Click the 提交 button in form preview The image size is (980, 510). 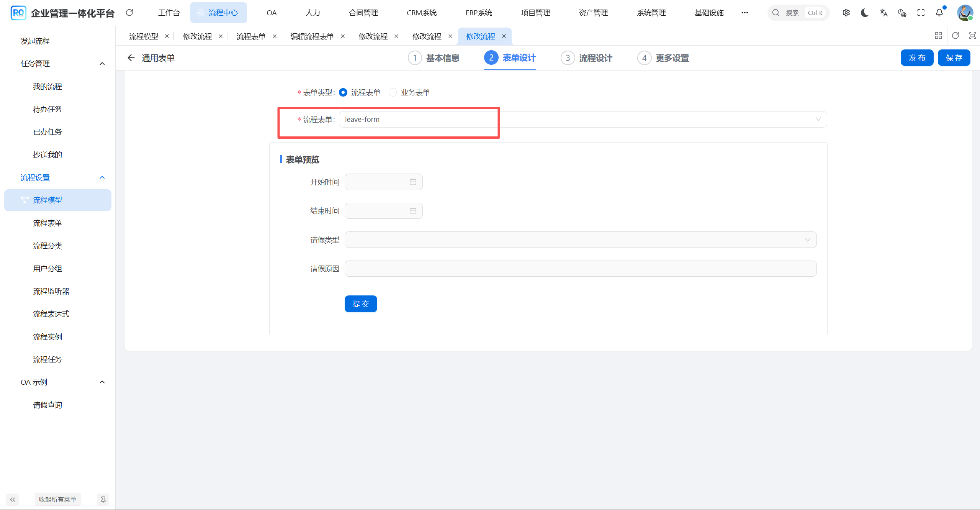point(360,303)
